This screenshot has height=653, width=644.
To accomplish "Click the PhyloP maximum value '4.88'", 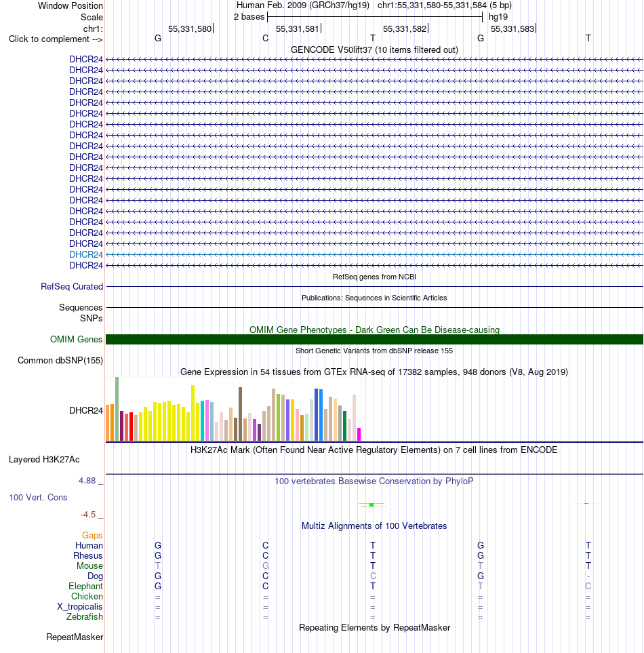I will 87,481.
